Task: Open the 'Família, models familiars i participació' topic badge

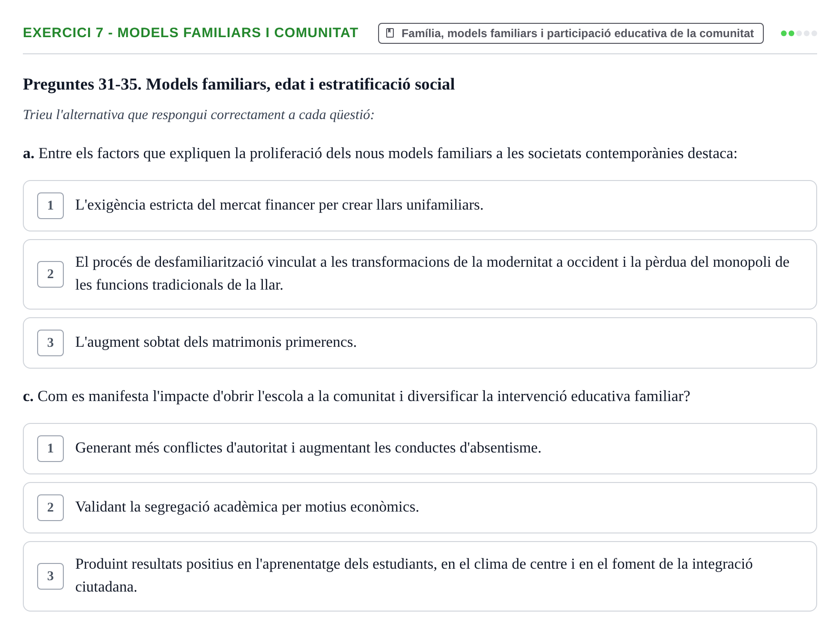Action: coord(570,33)
